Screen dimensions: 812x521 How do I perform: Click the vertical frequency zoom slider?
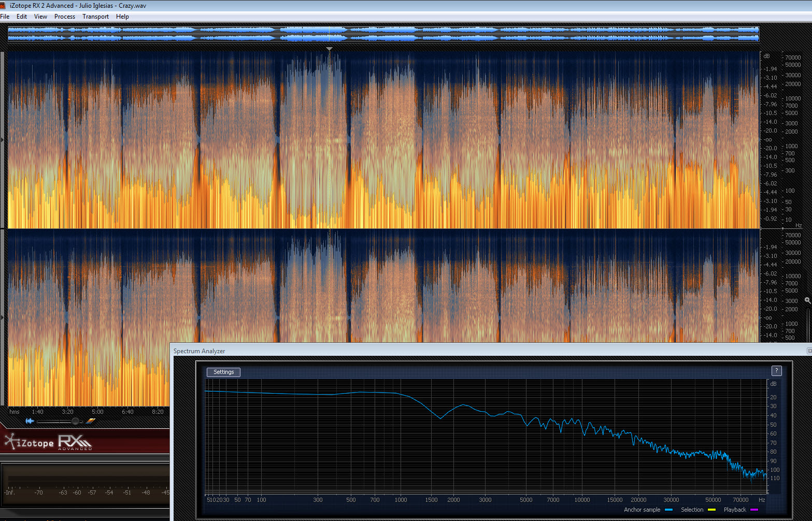click(808, 324)
